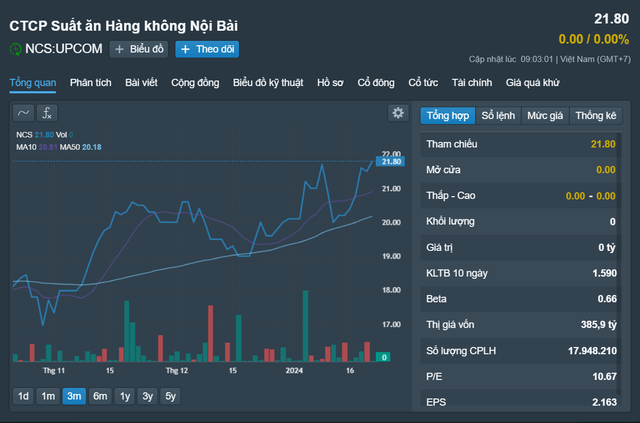Select the Tổng hợp summary button
Image resolution: width=640 pixels, height=423 pixels.
pos(447,115)
